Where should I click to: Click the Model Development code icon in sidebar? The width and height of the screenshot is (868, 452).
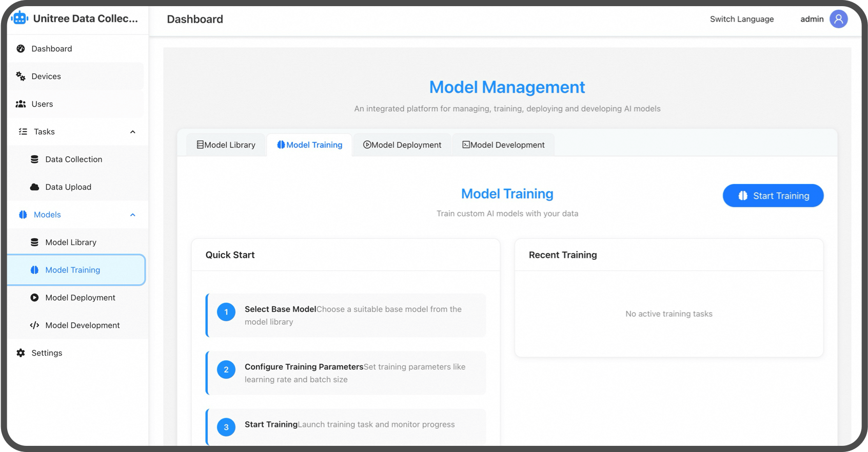34,325
